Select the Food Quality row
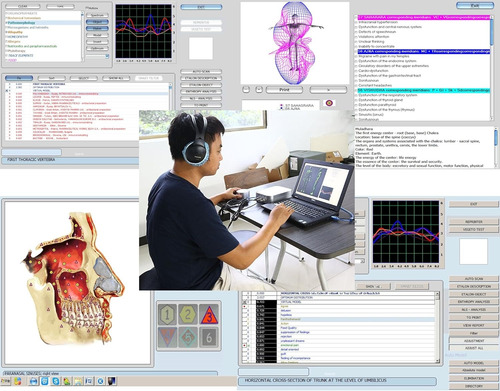This screenshot has height=391, width=500. [338, 328]
